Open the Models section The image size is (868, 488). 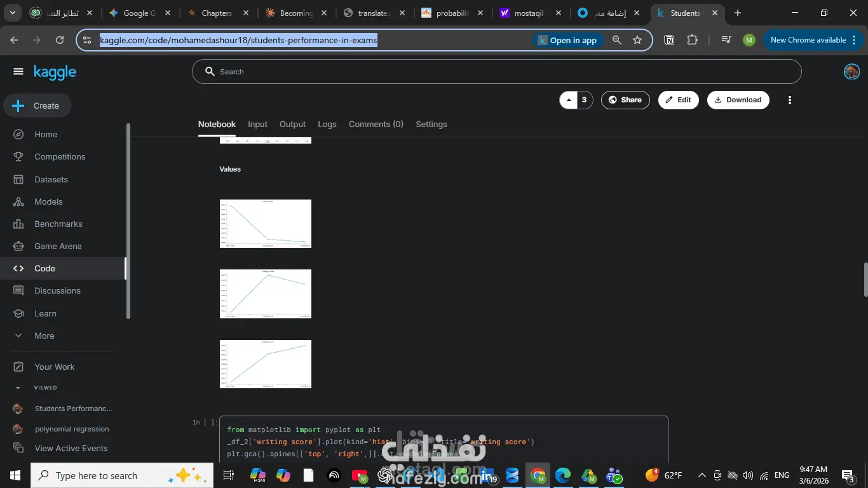pyautogui.click(x=48, y=201)
